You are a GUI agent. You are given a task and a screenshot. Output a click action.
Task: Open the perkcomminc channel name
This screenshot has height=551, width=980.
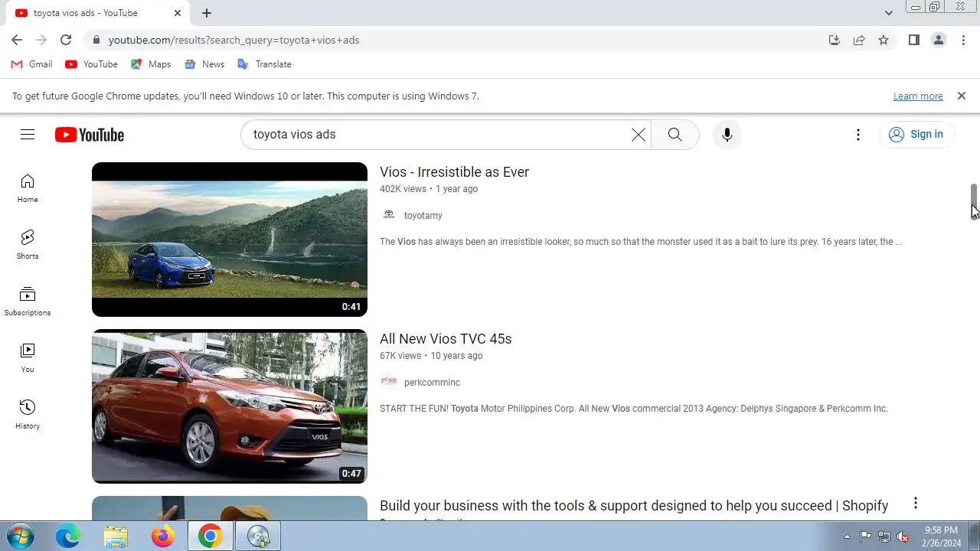[x=432, y=383]
